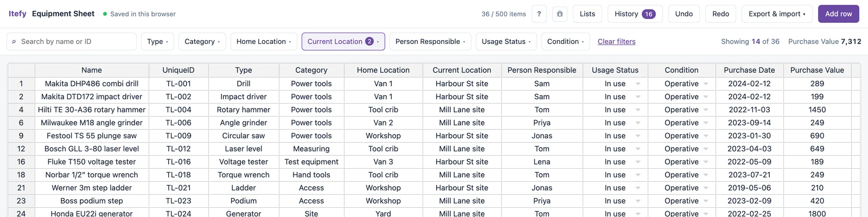Screen dimensions: 868x217
Task: Expand the Export & import menu
Action: tap(777, 14)
